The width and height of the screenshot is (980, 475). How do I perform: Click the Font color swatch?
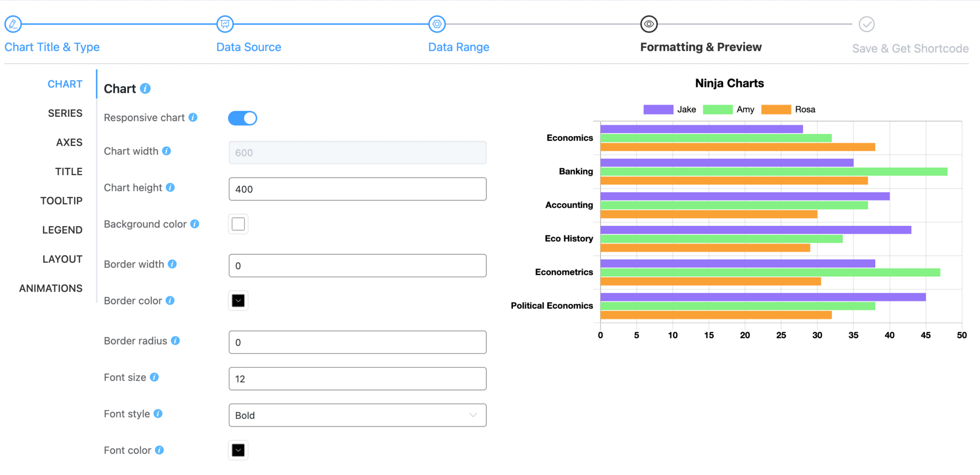tap(238, 450)
